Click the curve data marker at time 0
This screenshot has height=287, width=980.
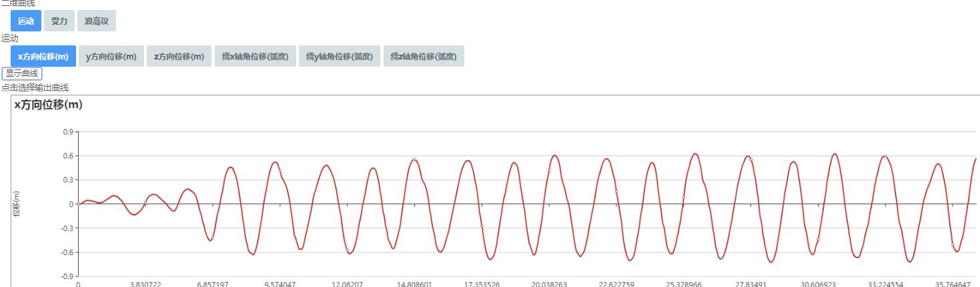pyautogui.click(x=78, y=204)
